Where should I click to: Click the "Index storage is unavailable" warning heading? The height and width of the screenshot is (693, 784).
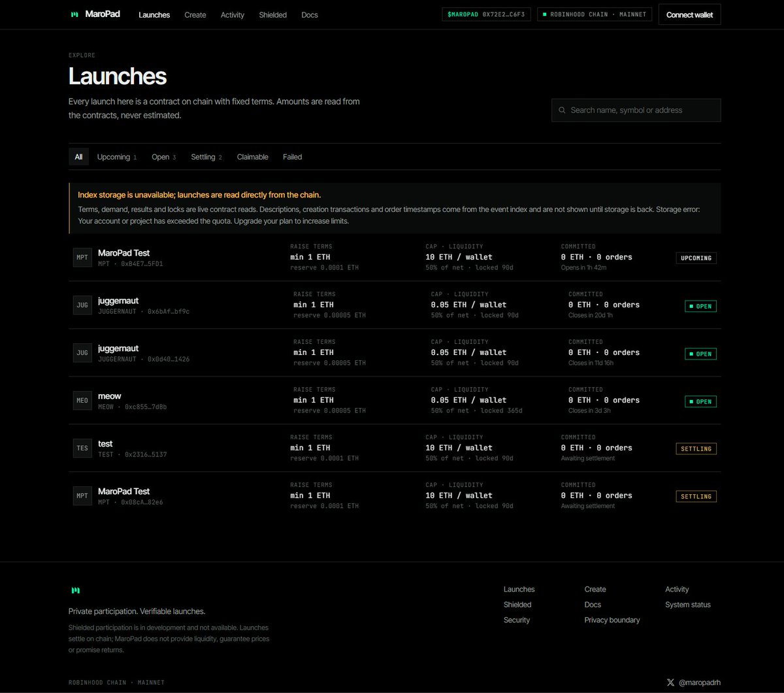[199, 195]
